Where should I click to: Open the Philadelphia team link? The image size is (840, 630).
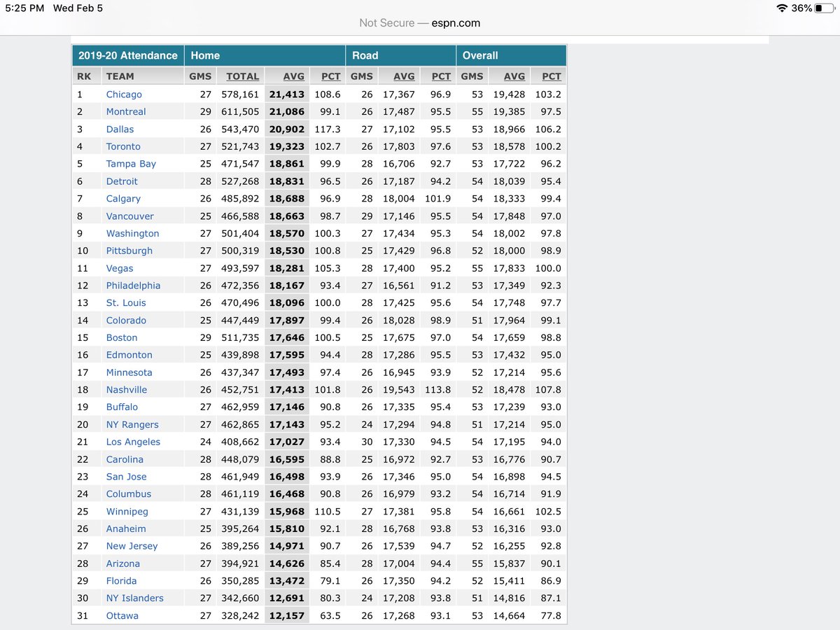click(x=133, y=286)
